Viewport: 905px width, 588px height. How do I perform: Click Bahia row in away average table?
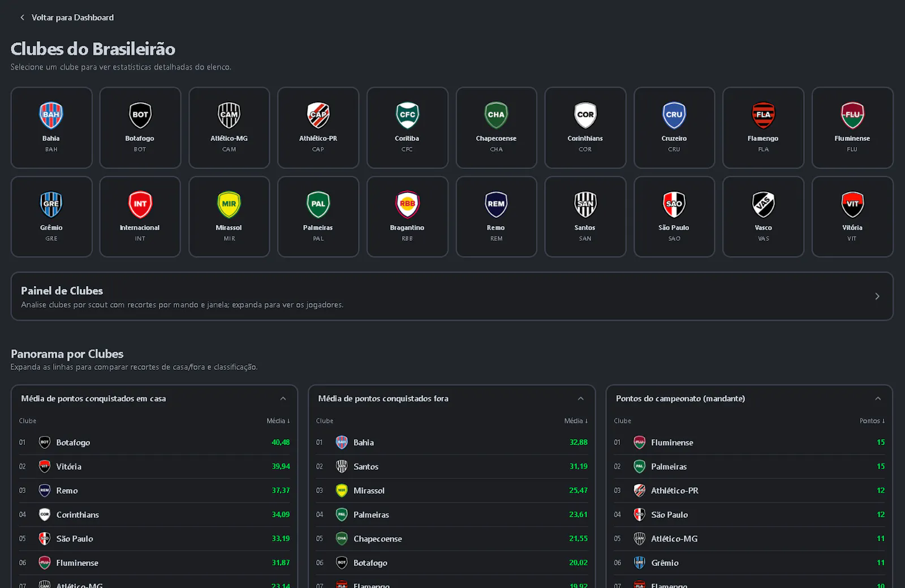click(452, 443)
